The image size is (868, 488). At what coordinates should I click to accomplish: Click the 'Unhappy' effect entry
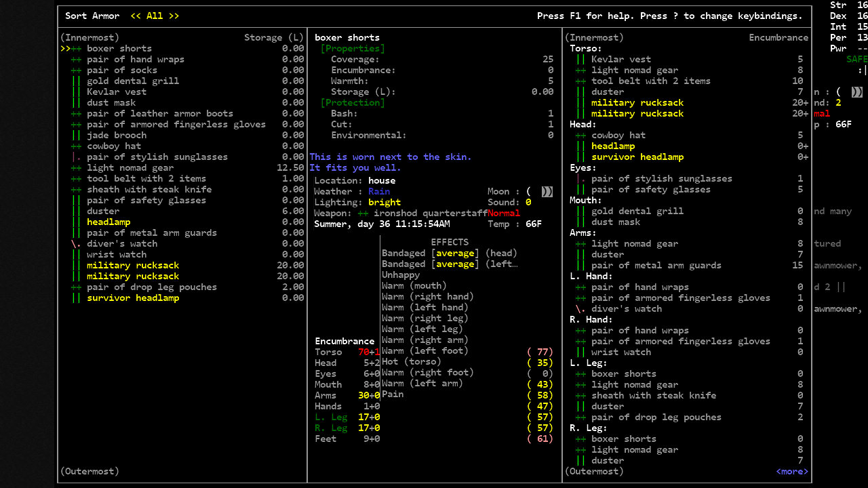pyautogui.click(x=401, y=274)
